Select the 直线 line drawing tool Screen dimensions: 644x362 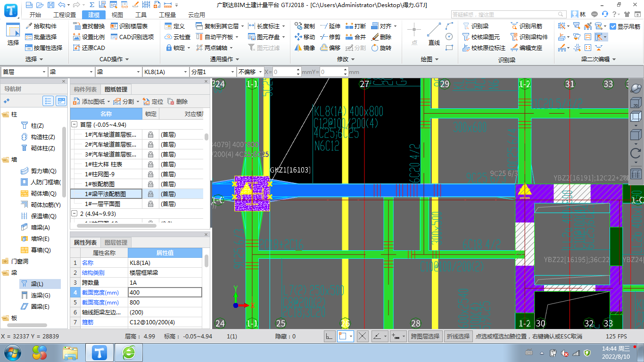point(434,34)
